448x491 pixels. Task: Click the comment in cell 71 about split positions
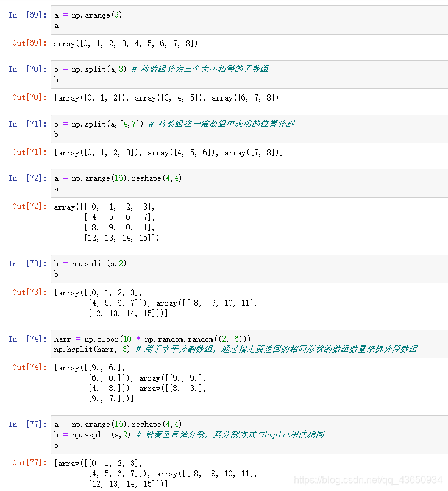(x=221, y=124)
